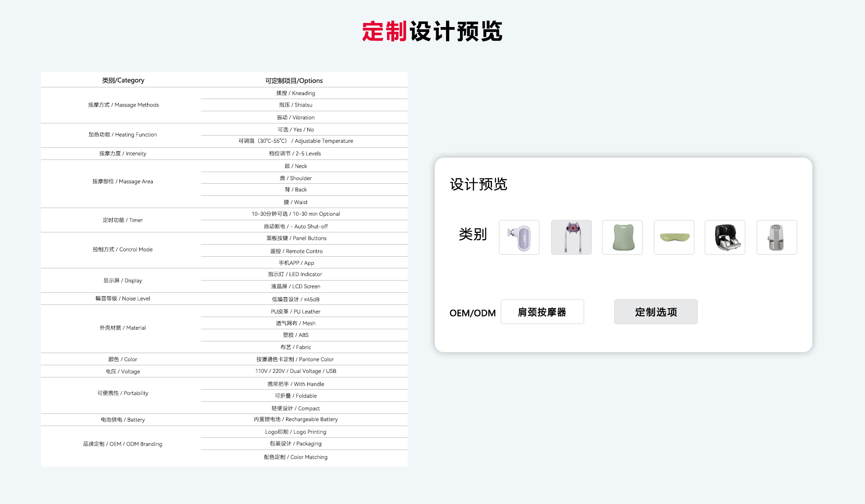Select the gray massage chair pad thumbnail
This screenshot has width=865, height=504.
point(777,237)
